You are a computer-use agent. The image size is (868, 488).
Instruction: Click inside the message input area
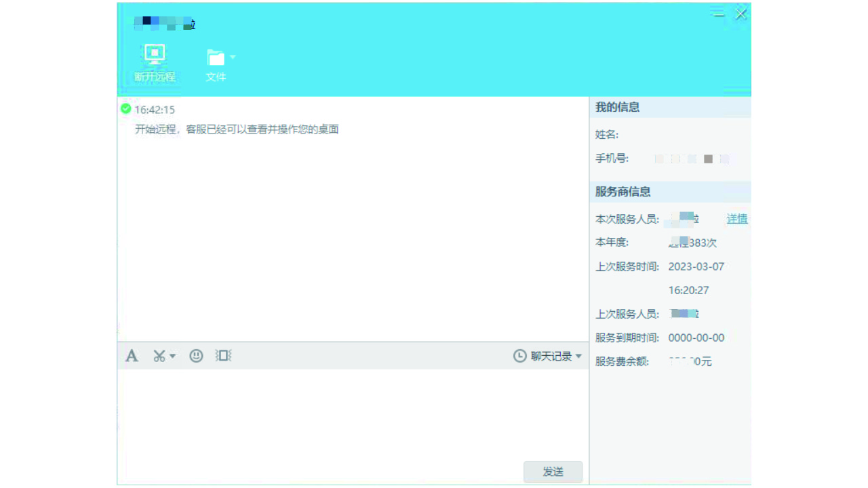point(353,413)
